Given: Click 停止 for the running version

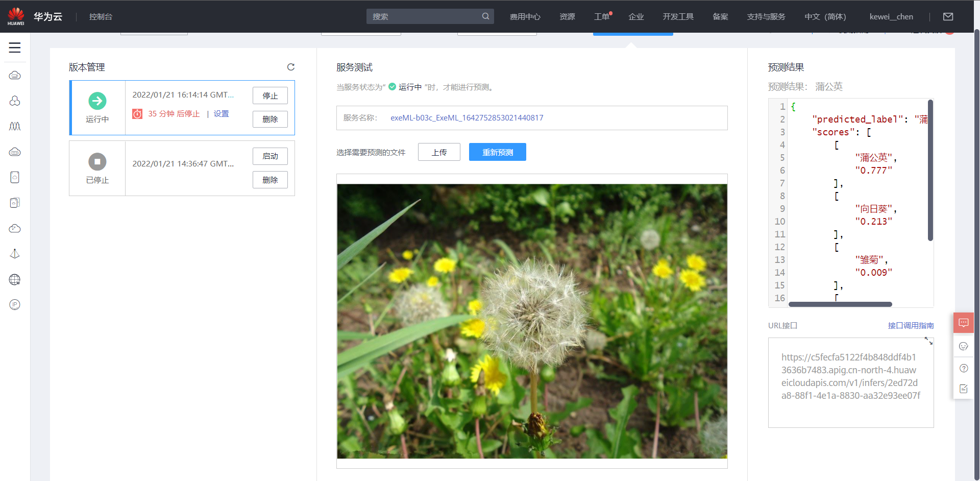Looking at the screenshot, I should [270, 95].
